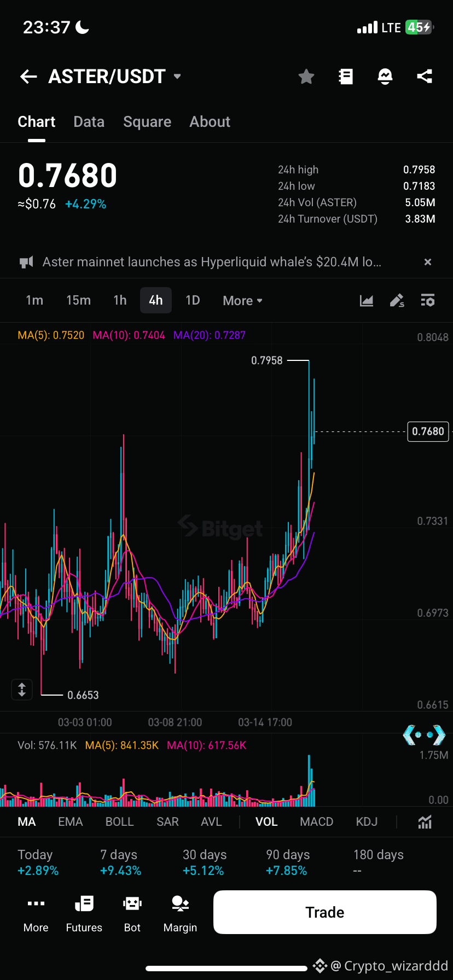Open the notes document icon
This screenshot has width=453, height=980.
346,77
